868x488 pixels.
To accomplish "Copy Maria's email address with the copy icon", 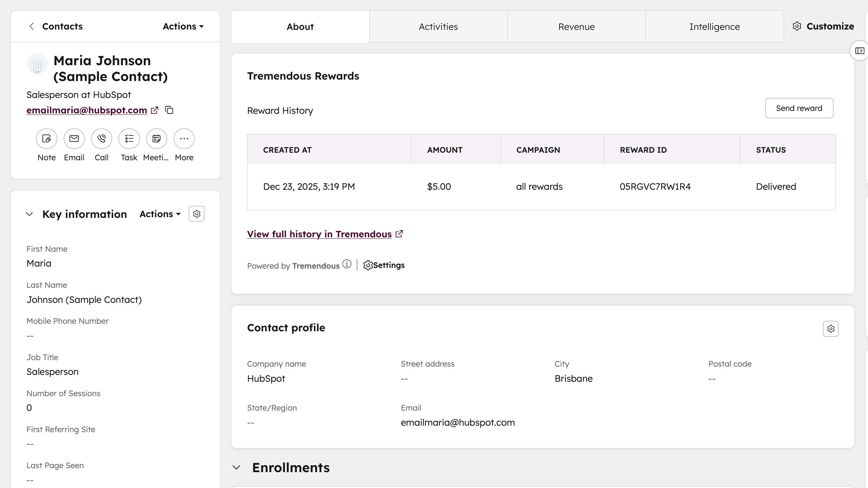I will (x=169, y=110).
